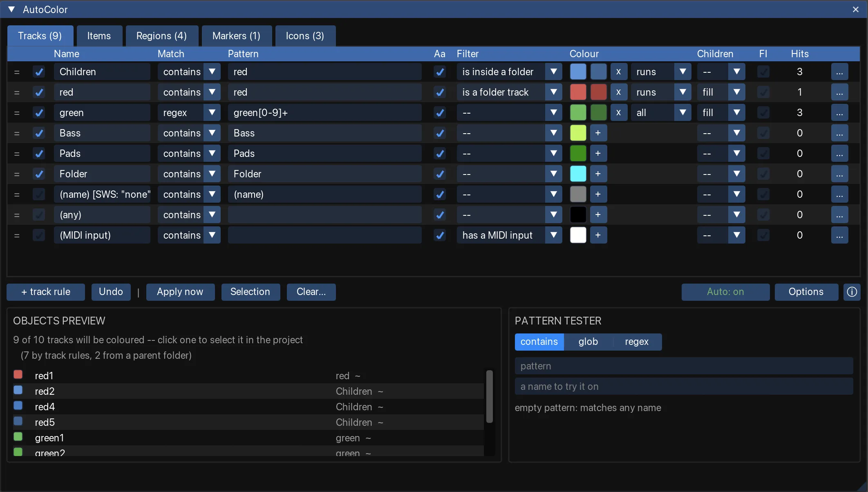Remove gradient colour on red rule with x

tap(619, 92)
